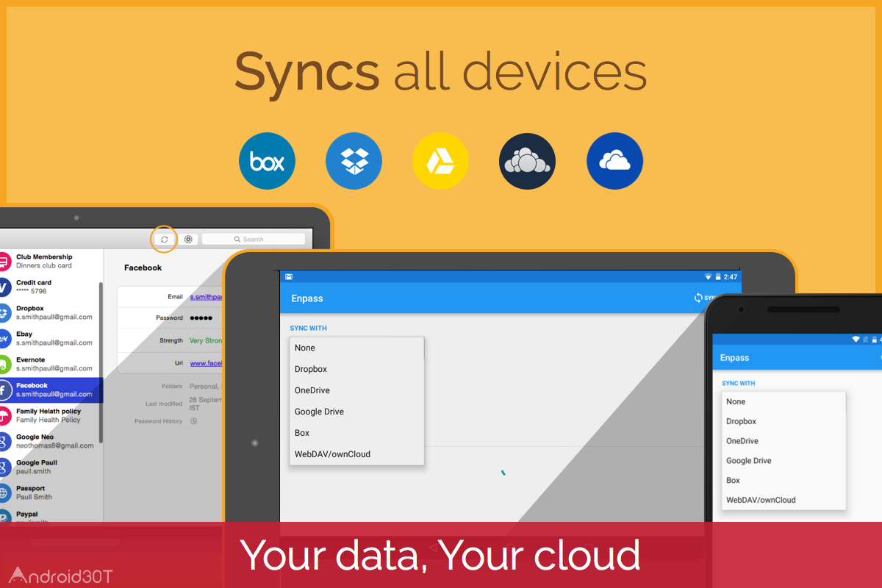Choose None in tablet sync dropdown
Screen dimensions: 882x588
(x=357, y=348)
